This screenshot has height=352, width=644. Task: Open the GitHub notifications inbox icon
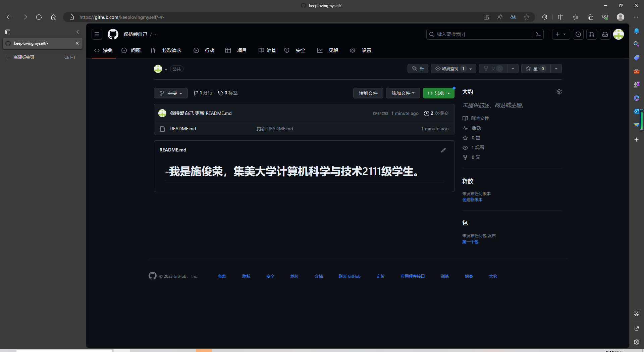tap(605, 34)
